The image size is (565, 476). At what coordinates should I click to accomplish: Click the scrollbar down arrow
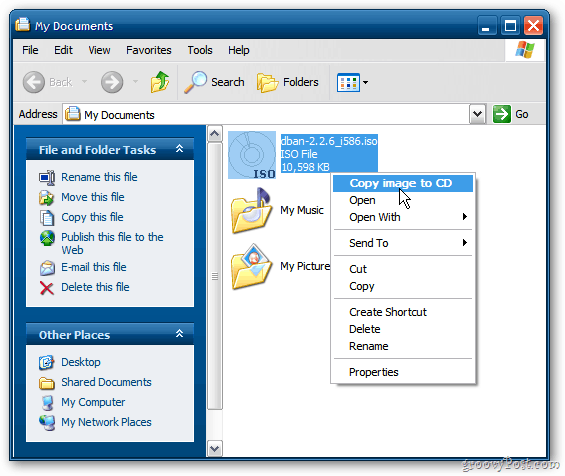coord(214,449)
